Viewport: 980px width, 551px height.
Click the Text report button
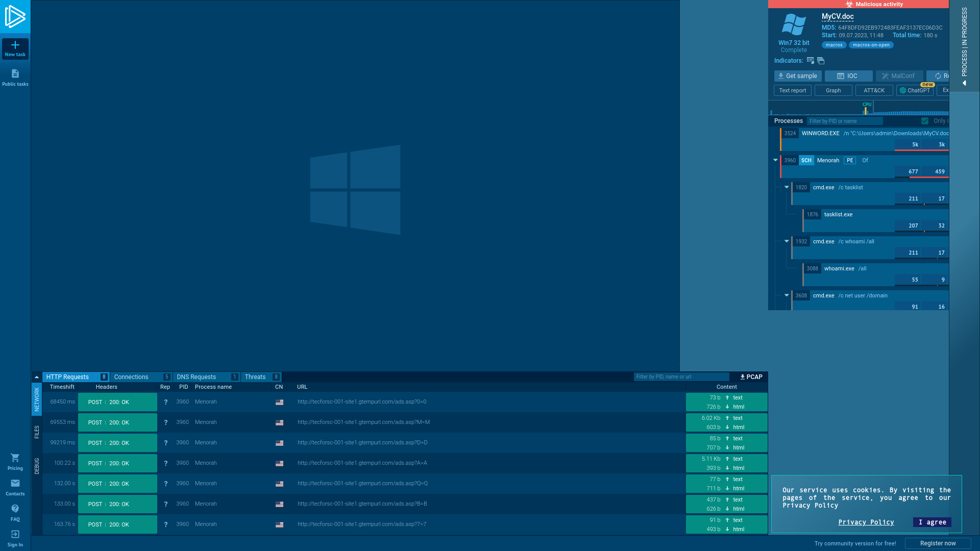pyautogui.click(x=793, y=90)
